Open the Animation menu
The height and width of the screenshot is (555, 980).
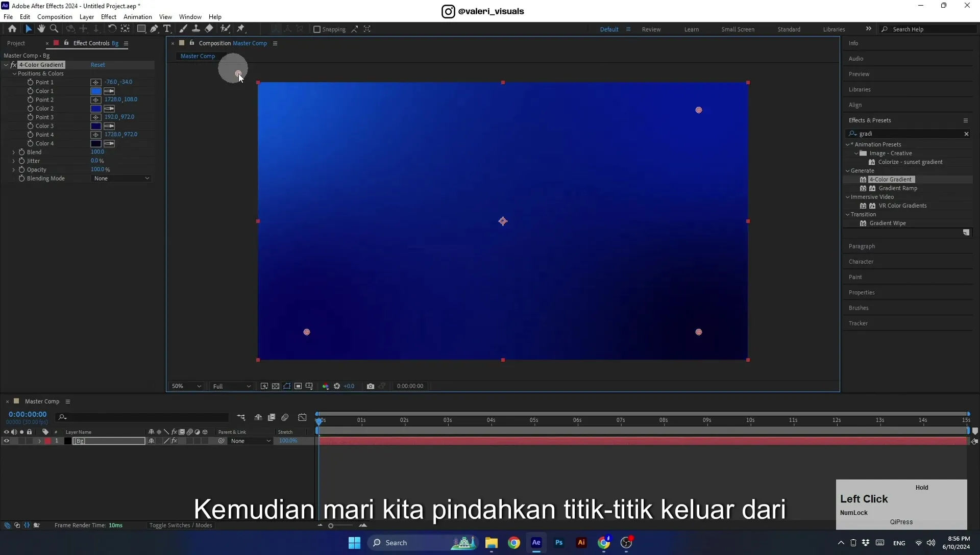click(138, 17)
